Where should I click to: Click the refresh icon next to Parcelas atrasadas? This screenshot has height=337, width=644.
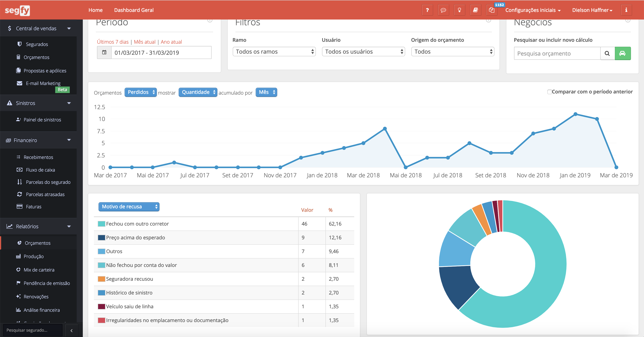click(x=20, y=194)
